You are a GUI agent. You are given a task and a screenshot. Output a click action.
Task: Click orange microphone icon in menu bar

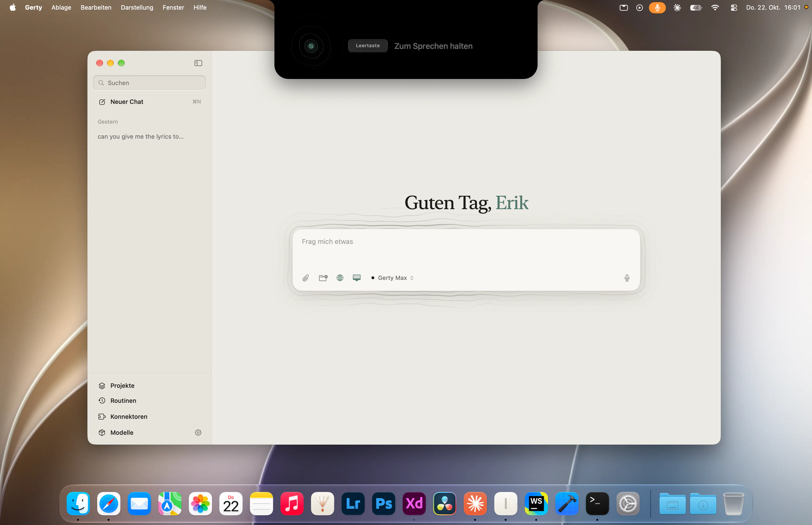pos(657,8)
